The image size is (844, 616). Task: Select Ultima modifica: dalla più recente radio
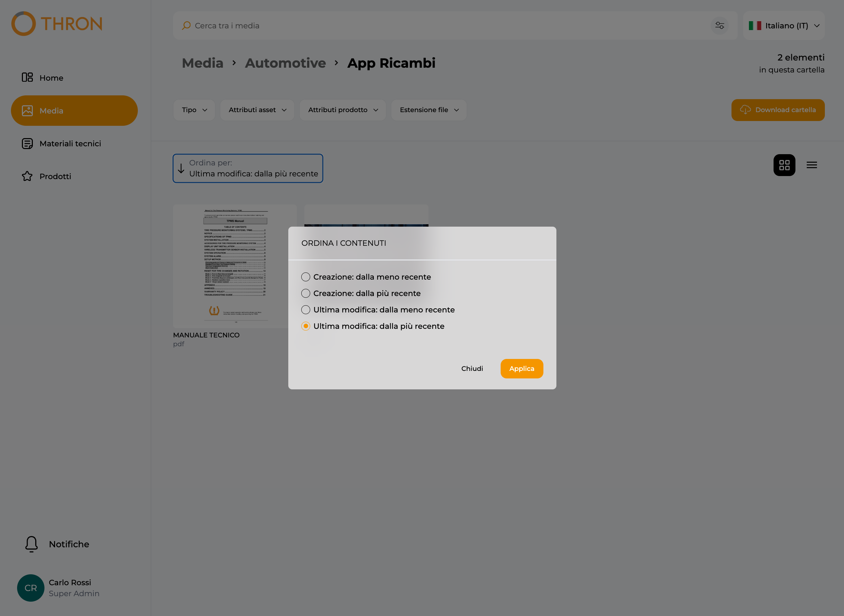click(305, 326)
